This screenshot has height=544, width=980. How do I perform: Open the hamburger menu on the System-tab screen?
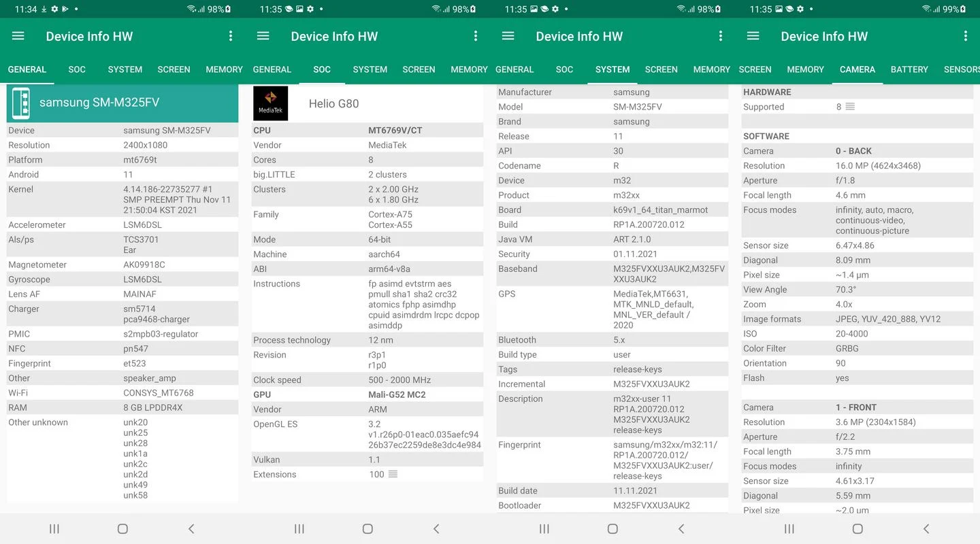[x=508, y=36]
